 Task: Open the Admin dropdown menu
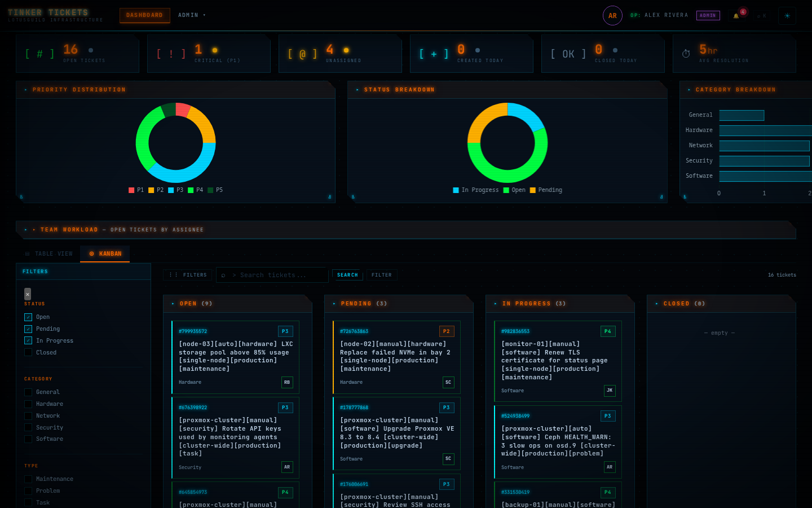[192, 15]
